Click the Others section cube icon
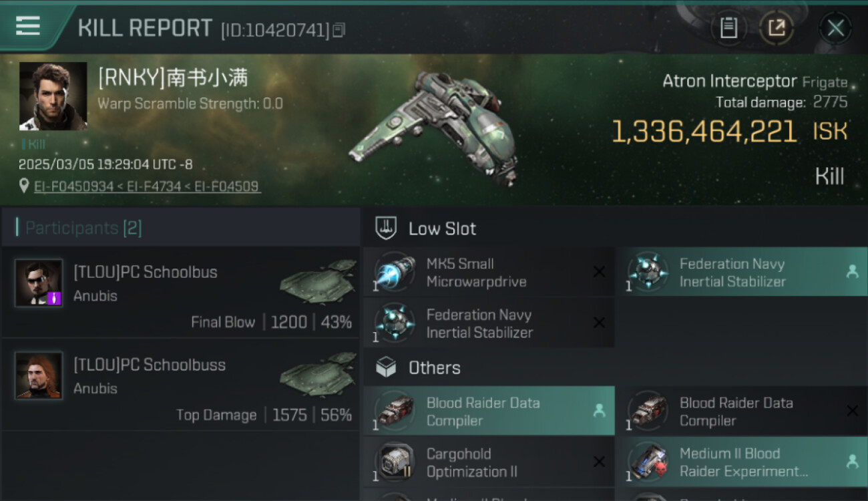868x501 pixels. click(x=386, y=367)
